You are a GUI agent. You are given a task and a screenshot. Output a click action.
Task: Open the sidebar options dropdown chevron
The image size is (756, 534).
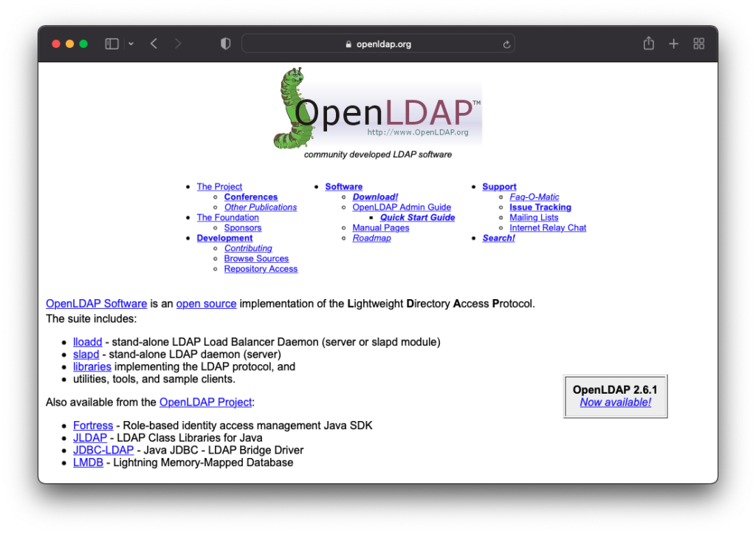click(131, 44)
